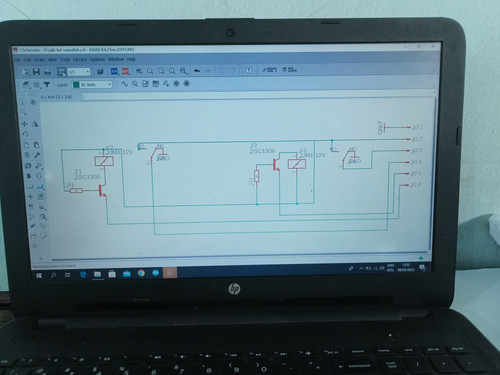Click the Windows Start button

(x=39, y=276)
